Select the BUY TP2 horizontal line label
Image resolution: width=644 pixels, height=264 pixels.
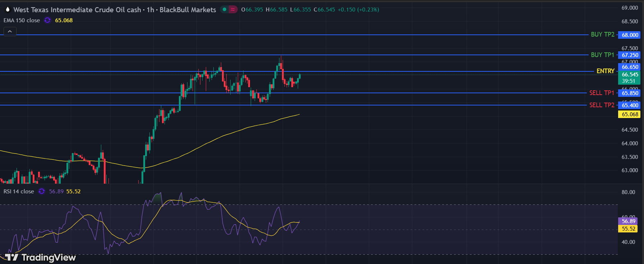pos(602,34)
